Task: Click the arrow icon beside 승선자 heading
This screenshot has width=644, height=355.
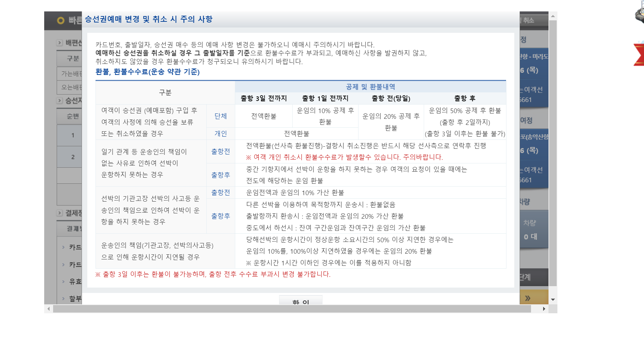Action: coord(60,101)
